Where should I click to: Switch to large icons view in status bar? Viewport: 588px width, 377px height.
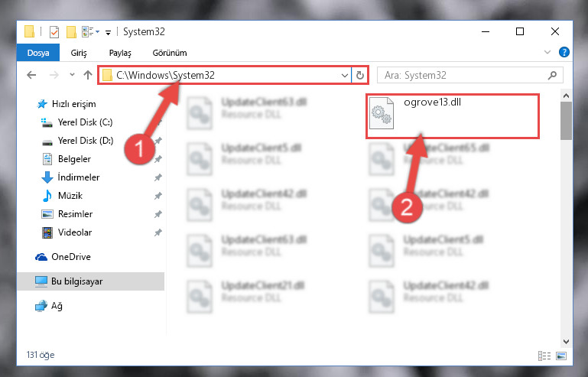click(x=561, y=356)
